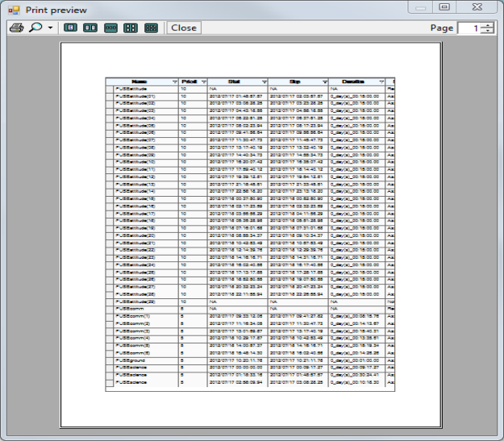Click into the Page number field
504x441 pixels.
pos(469,27)
